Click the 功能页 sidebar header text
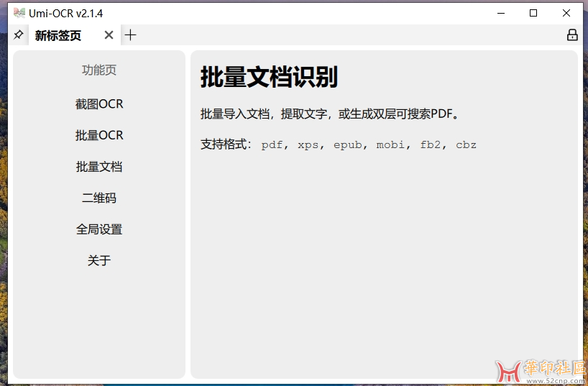This screenshot has height=386, width=588. click(x=99, y=70)
